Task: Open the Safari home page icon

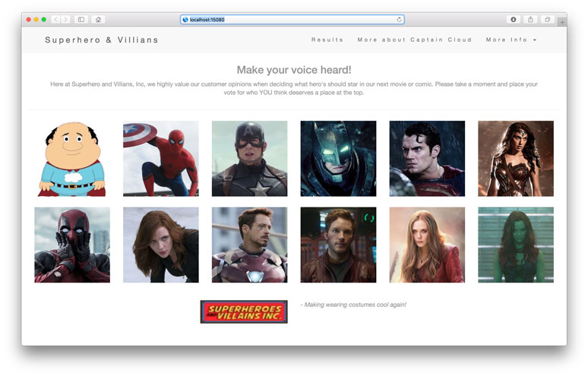Action: tap(98, 20)
